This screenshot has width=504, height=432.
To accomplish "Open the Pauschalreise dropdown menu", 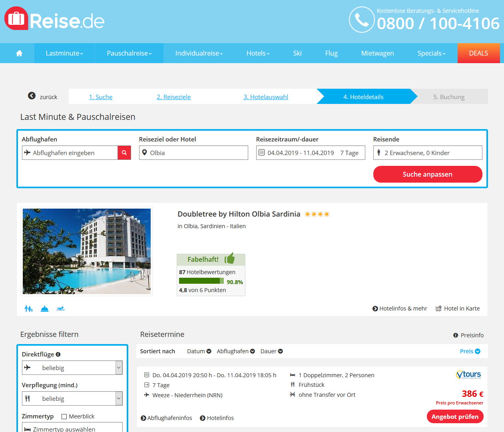I will (x=129, y=53).
